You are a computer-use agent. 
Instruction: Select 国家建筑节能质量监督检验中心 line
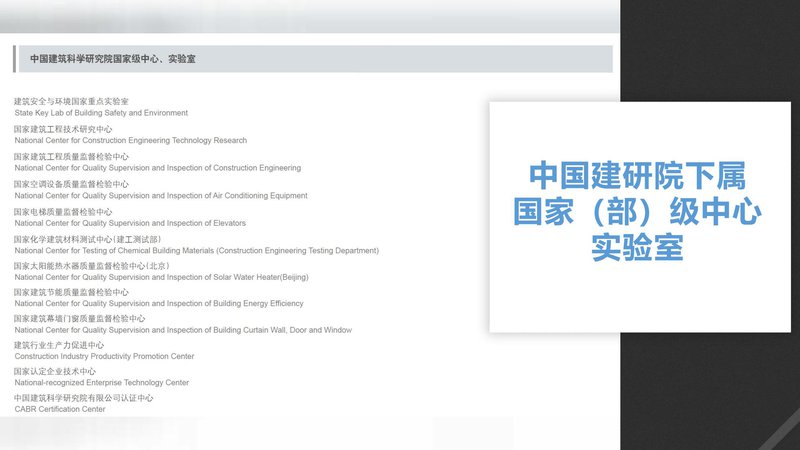(x=71, y=292)
